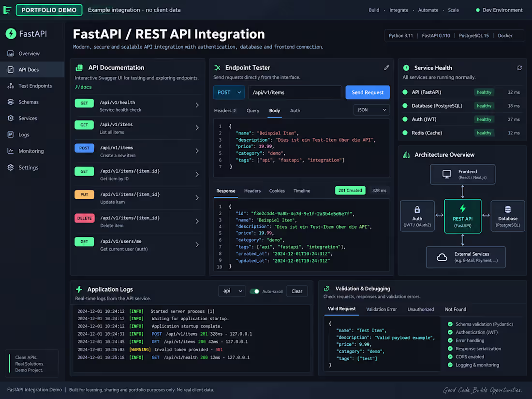Toggle the Auto-scroll switch
The height and width of the screenshot is (399, 532).
click(254, 292)
